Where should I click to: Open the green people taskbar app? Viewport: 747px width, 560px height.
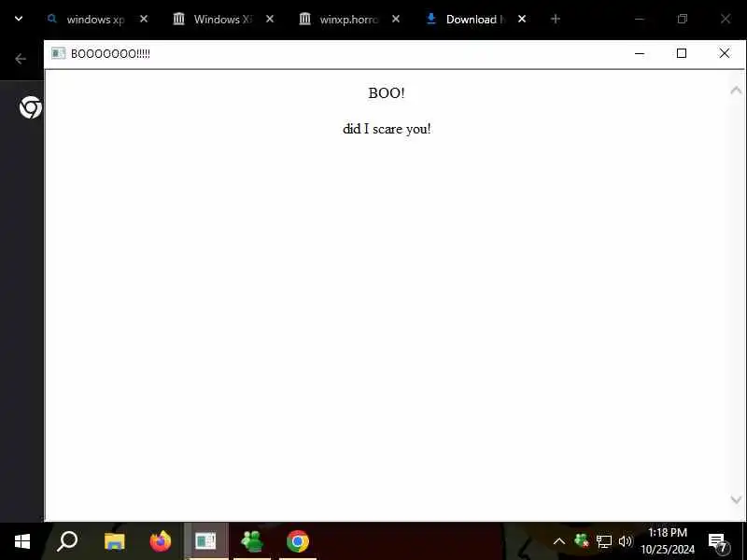click(252, 541)
